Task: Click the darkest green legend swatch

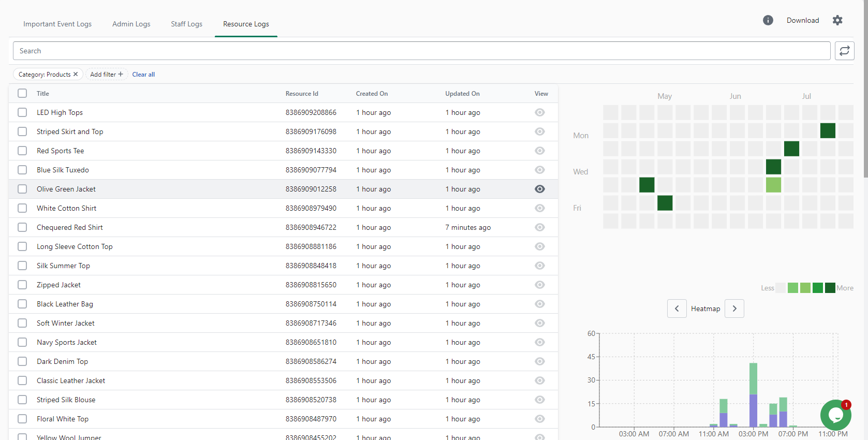Action: [x=830, y=288]
